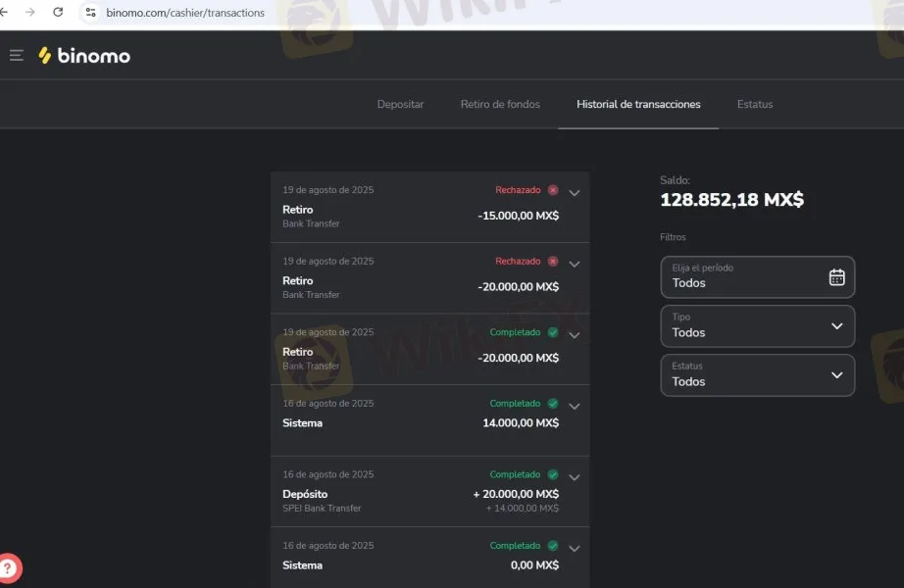The image size is (904, 588).
Task: Click red rejected icon on -15.000,00 withdrawal
Action: coord(553,190)
